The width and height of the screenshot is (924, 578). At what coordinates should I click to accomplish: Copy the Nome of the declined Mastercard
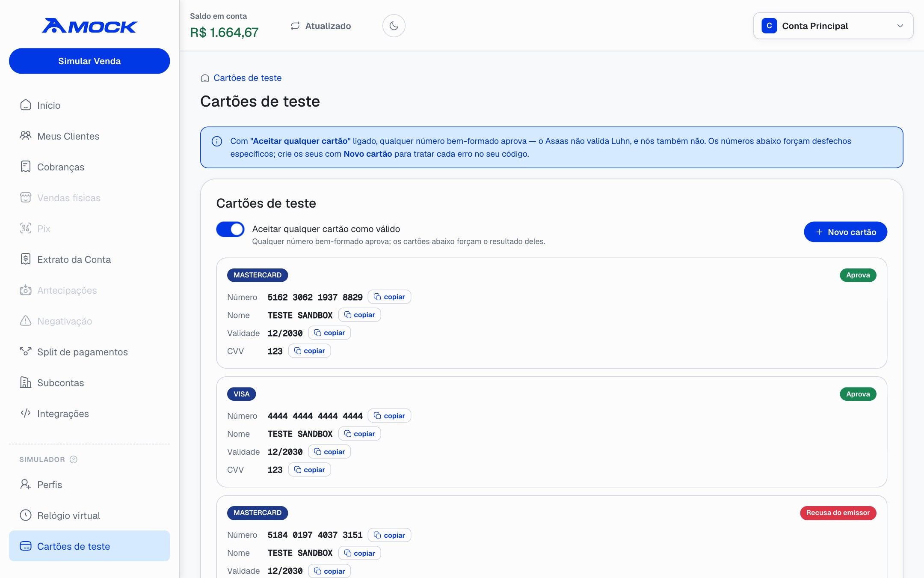tap(359, 553)
